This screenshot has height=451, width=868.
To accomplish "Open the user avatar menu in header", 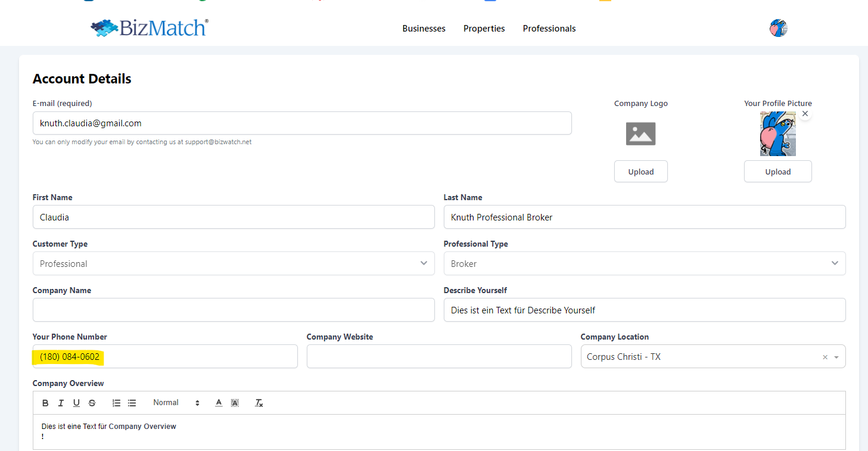I will [x=778, y=28].
